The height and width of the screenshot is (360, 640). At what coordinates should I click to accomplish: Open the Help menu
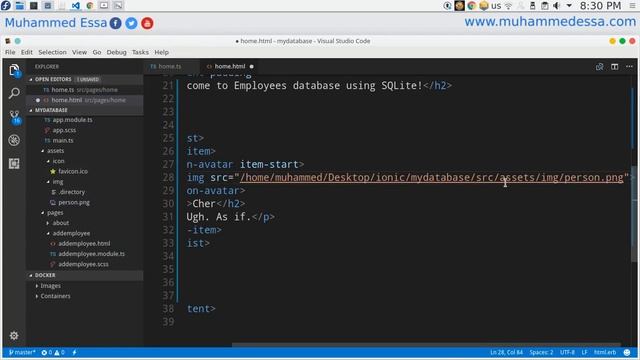point(161,52)
